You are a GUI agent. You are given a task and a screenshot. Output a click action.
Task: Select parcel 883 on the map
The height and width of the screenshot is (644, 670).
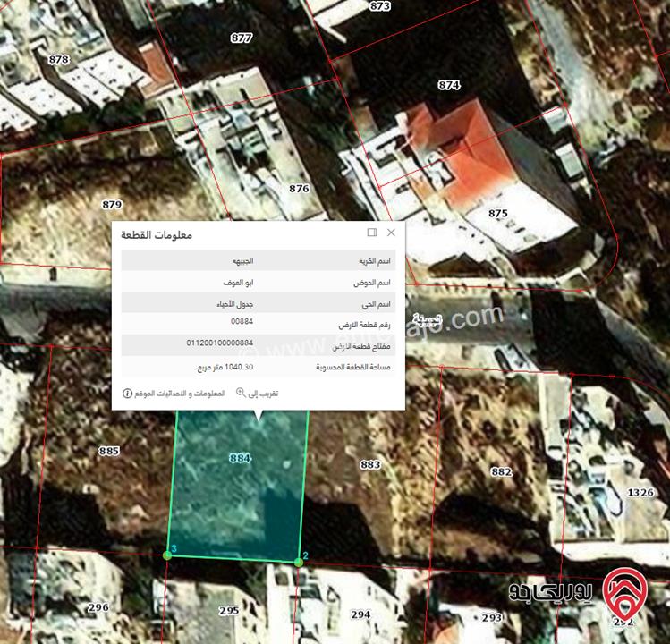(x=369, y=464)
